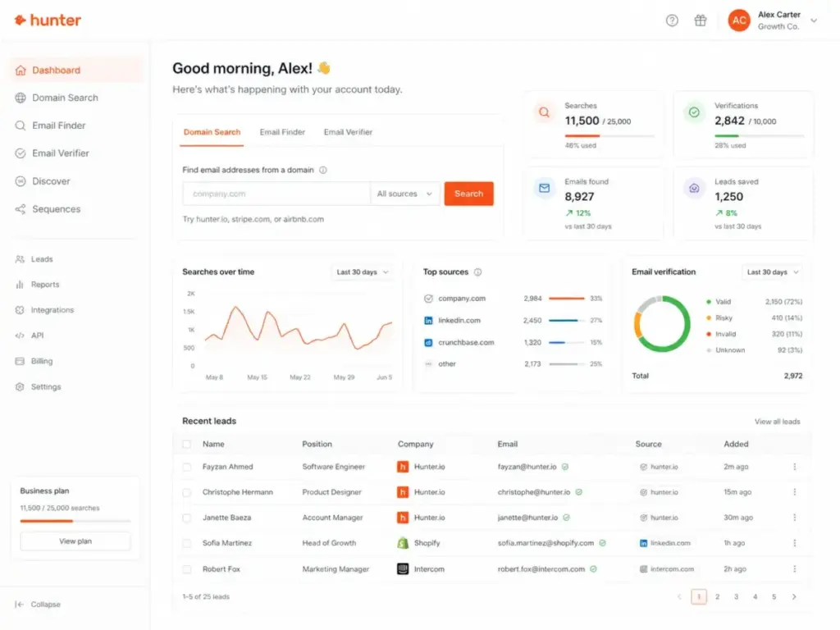Open the All sources dropdown
Image resolution: width=840 pixels, height=630 pixels.
(x=404, y=194)
